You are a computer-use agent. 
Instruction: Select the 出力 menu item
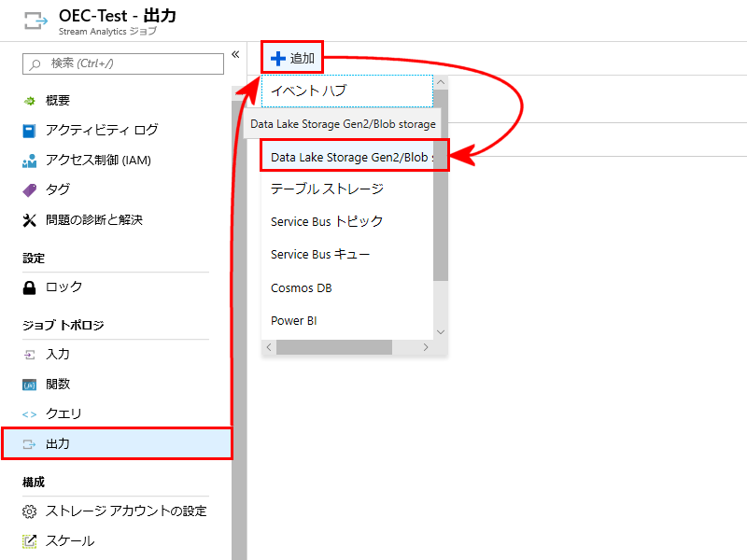pyautogui.click(x=118, y=444)
